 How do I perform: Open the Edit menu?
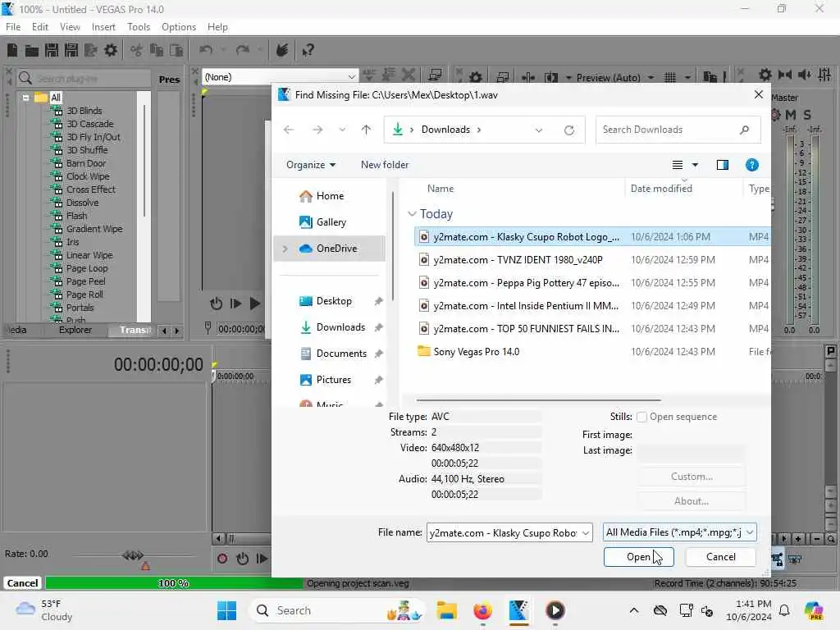click(40, 27)
